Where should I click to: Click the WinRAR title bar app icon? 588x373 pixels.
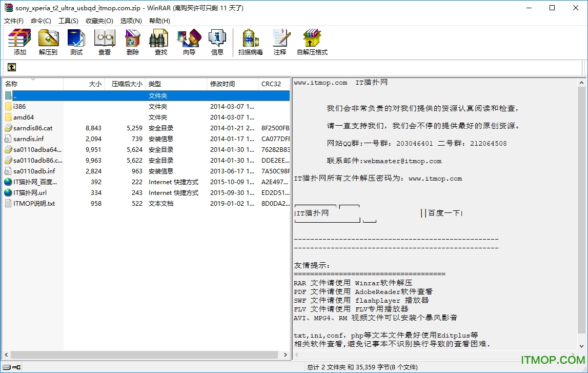pyautogui.click(x=9, y=8)
